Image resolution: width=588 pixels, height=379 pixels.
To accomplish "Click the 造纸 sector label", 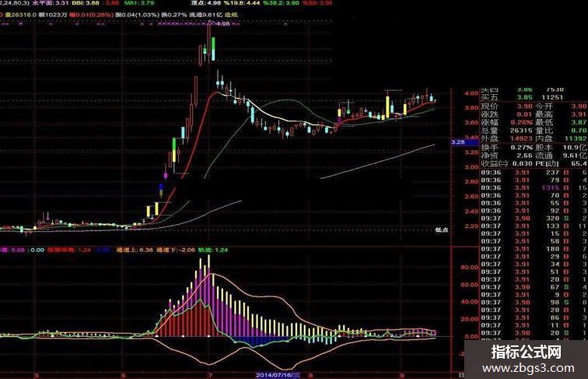I will click(x=231, y=15).
